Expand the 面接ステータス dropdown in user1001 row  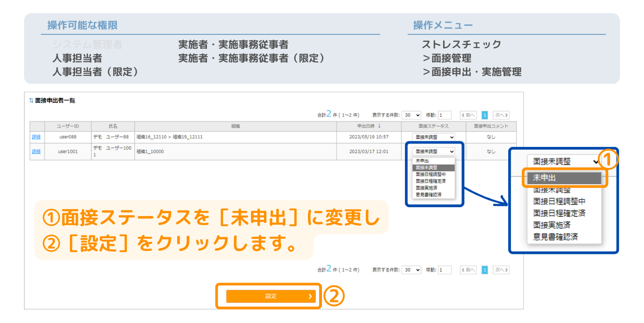(x=434, y=152)
